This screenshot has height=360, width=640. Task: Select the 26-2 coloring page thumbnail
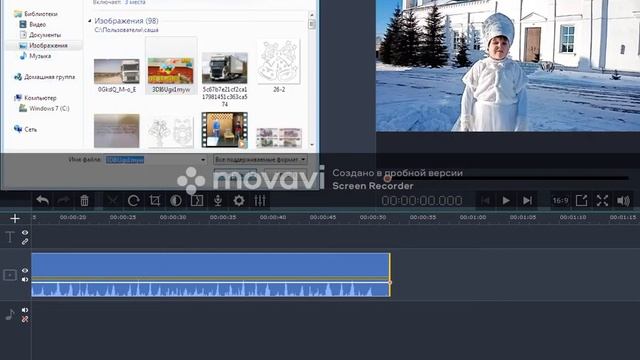[279, 62]
